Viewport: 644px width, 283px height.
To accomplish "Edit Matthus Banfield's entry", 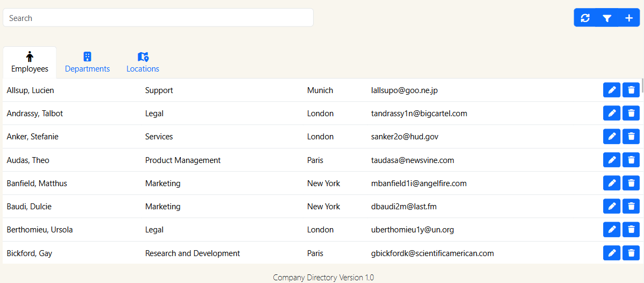I will 612,183.
